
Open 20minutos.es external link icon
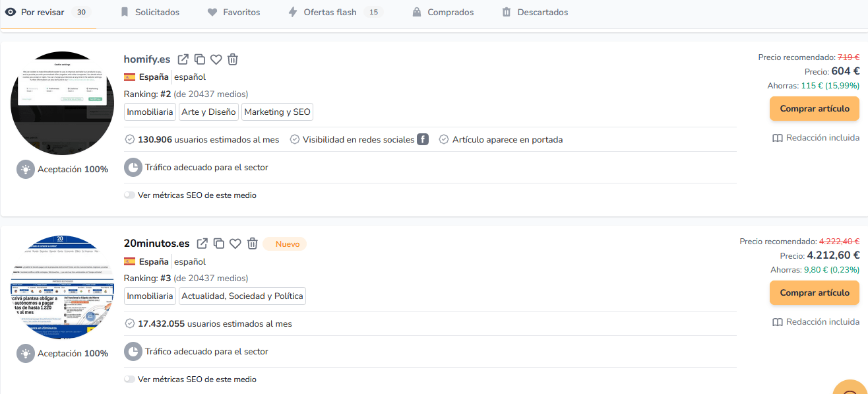tap(202, 244)
